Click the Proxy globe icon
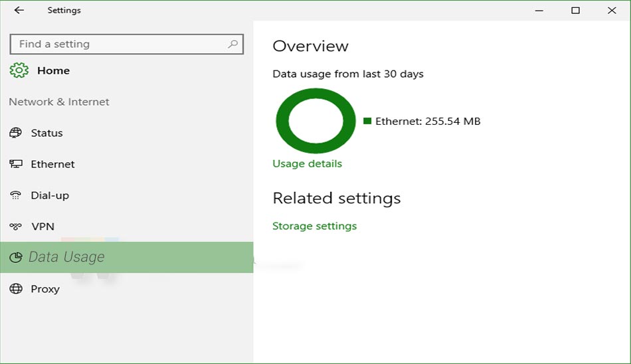Image resolution: width=631 pixels, height=364 pixels. coord(16,289)
